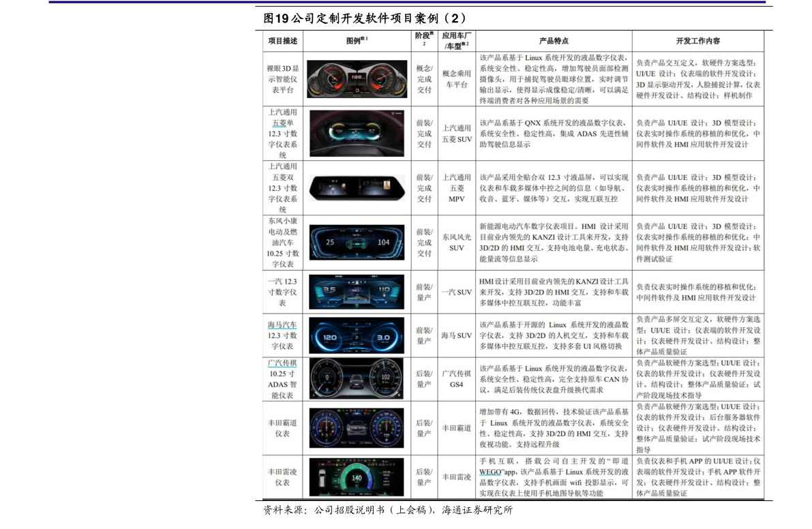Click the 项目描述 column header

coord(282,41)
